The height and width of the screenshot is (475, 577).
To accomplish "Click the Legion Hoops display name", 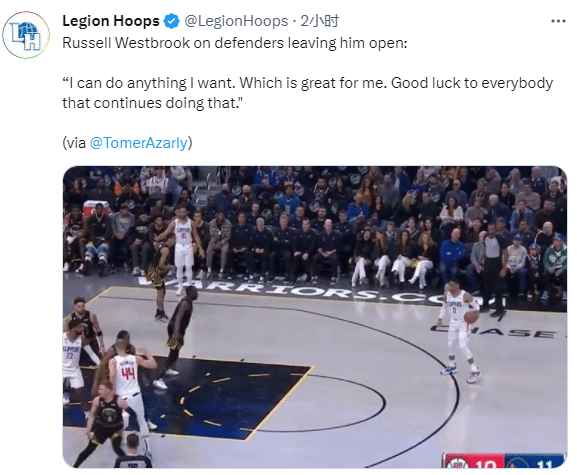I will 111,21.
